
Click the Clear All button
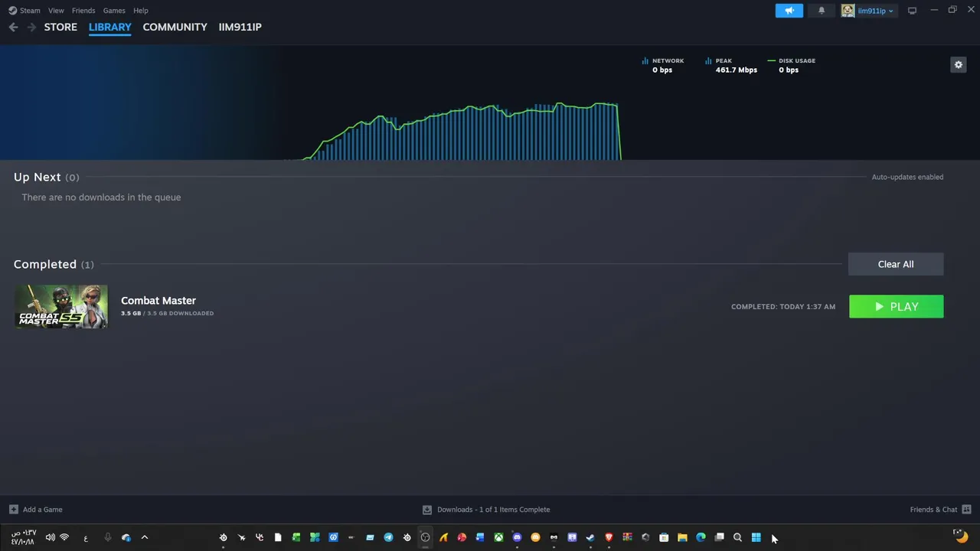[896, 264]
